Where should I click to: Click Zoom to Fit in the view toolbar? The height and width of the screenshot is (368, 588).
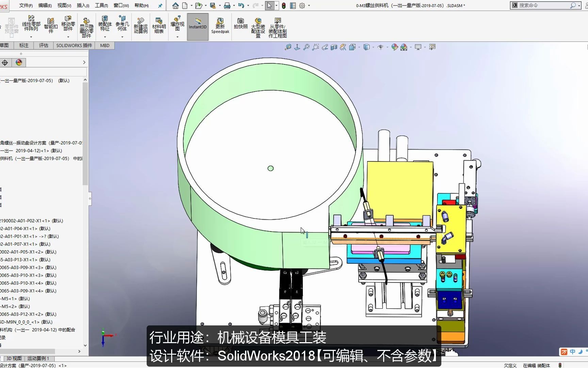(x=306, y=47)
